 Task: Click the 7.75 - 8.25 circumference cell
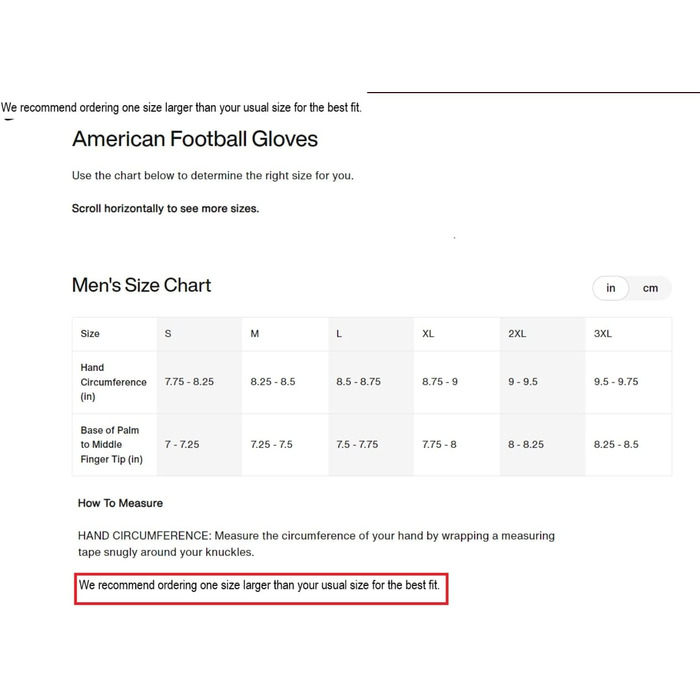coord(189,382)
